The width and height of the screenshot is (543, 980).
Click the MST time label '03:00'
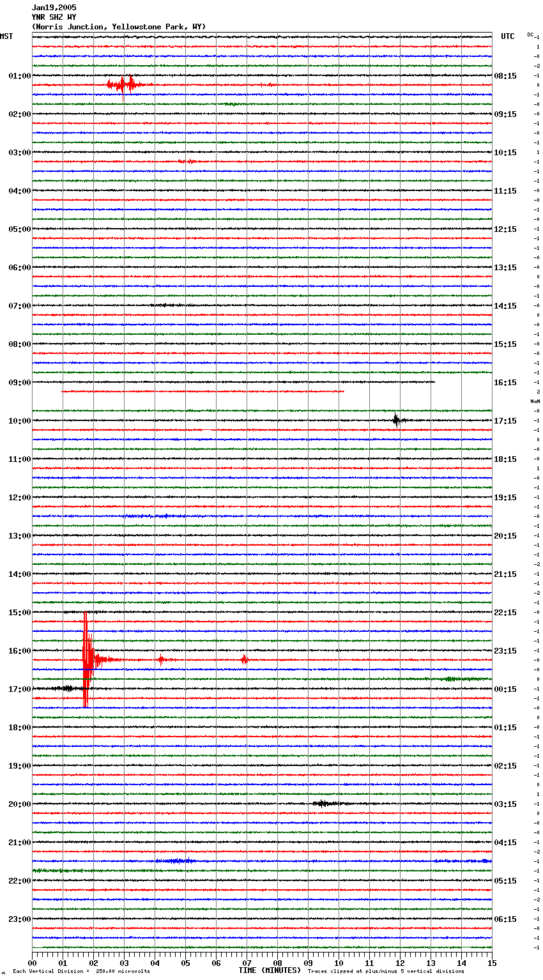click(20, 153)
